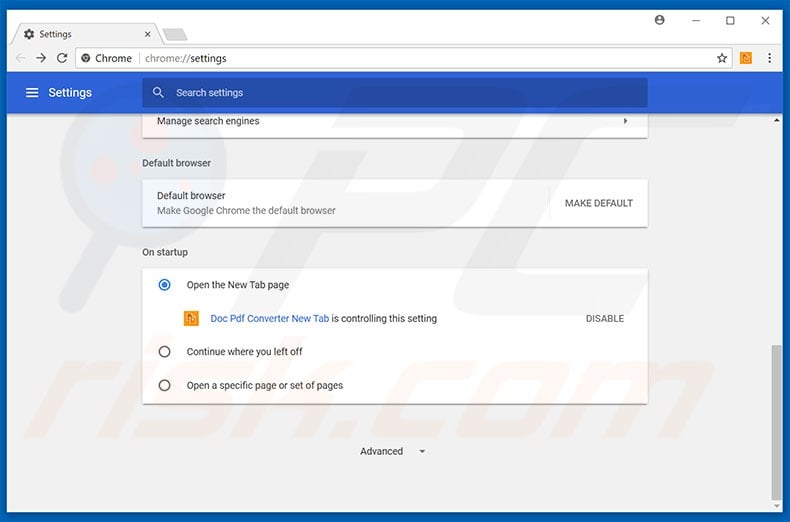
Task: Click the browser back arrow
Action: [x=21, y=58]
